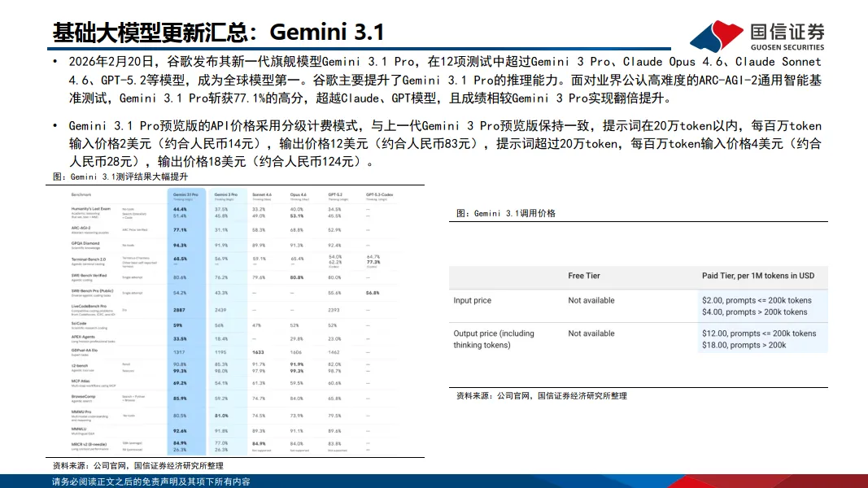The height and width of the screenshot is (488, 868).
Task: Click the 'APEX-Agents' row label
Action: tap(83, 337)
